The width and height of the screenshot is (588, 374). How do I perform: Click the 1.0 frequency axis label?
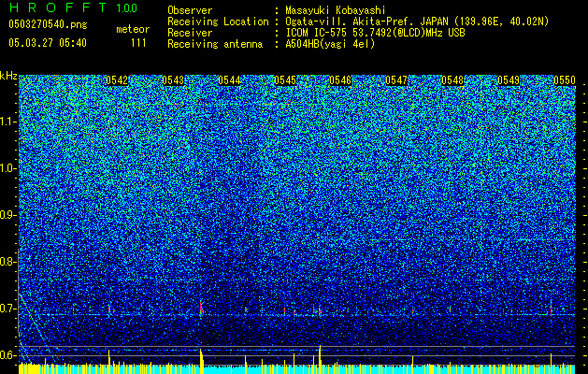tap(7, 168)
